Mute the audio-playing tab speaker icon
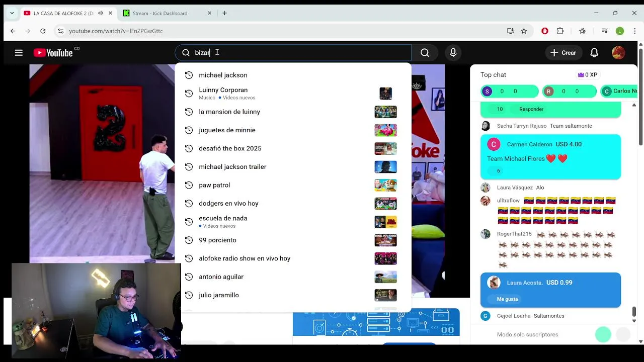The height and width of the screenshot is (362, 644). pyautogui.click(x=100, y=13)
